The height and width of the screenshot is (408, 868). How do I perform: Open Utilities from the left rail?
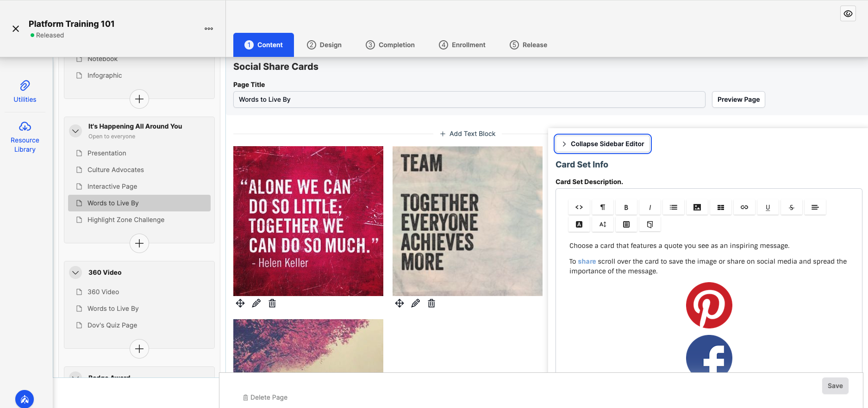click(25, 92)
